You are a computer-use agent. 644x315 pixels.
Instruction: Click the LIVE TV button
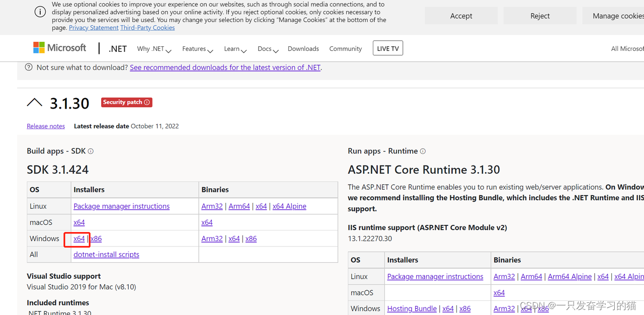click(388, 48)
